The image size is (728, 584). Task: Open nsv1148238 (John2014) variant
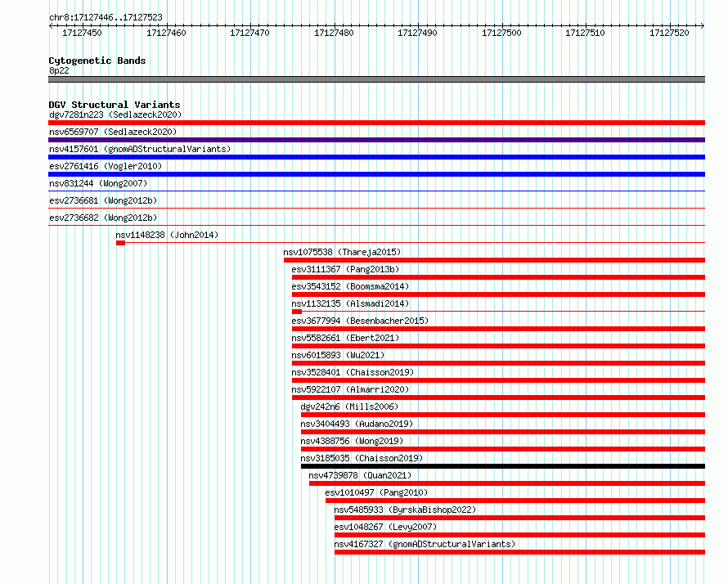(167, 235)
